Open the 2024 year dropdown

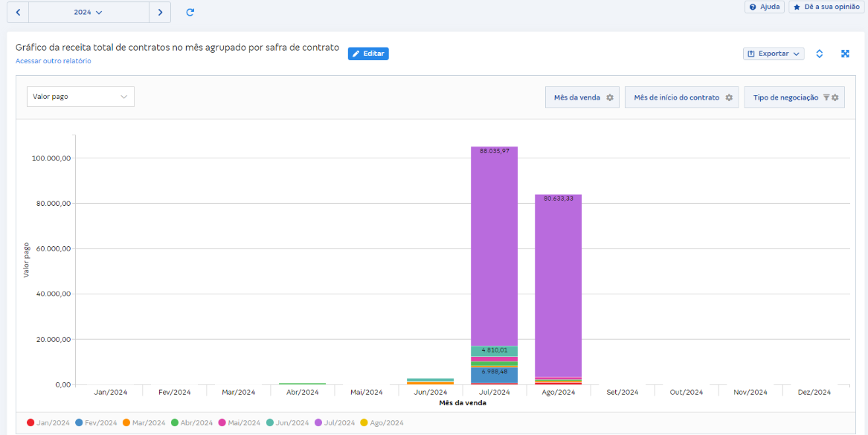[89, 13]
